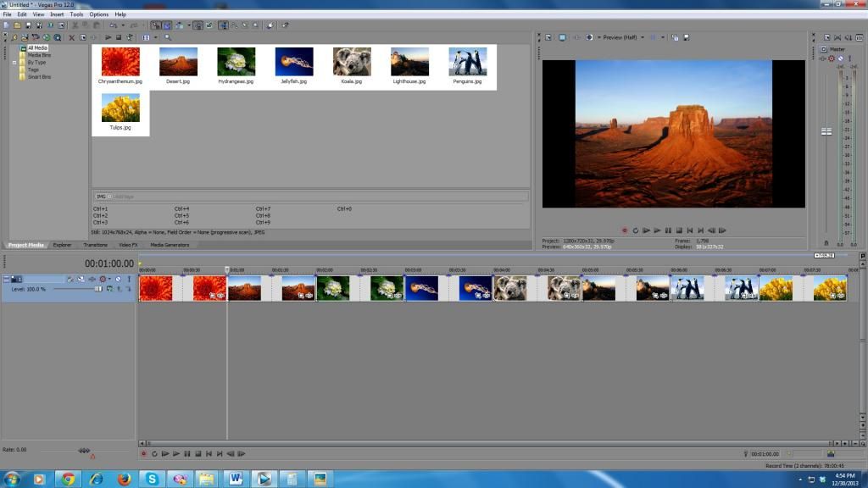Open Media Properties icon in Project Media

(x=82, y=37)
